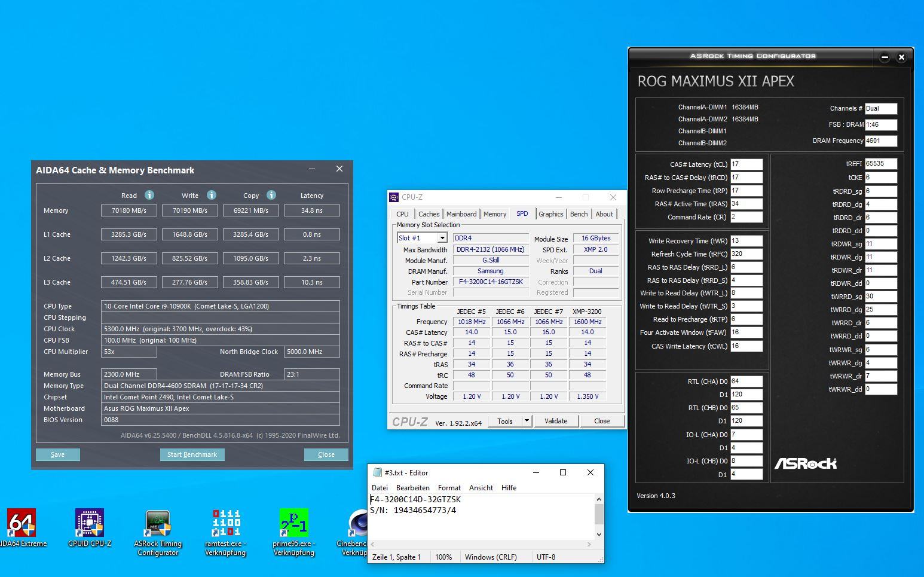Click Memory Latency value 34.8 ns

[312, 210]
